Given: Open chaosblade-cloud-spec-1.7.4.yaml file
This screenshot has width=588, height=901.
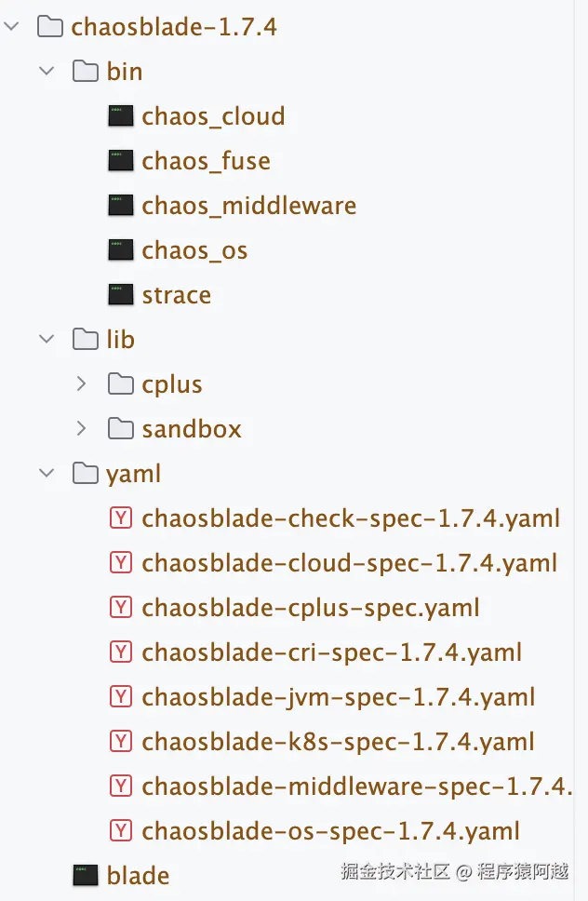Looking at the screenshot, I should (x=350, y=563).
